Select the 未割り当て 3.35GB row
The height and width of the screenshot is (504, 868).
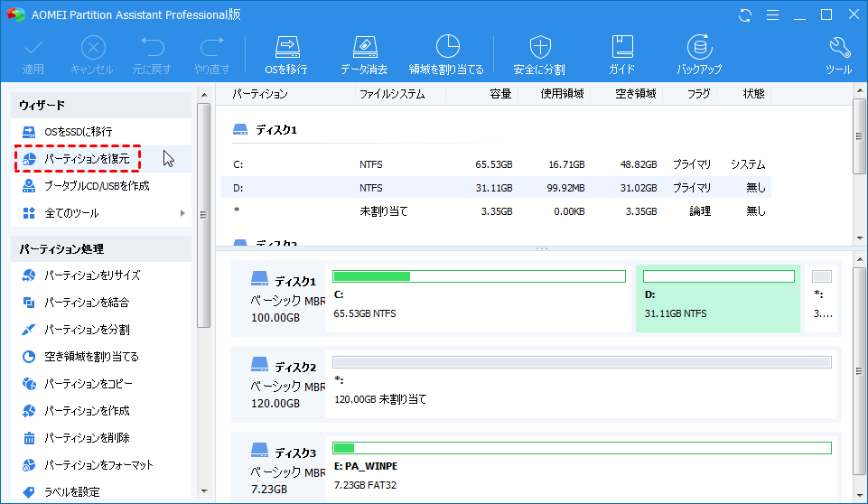(496, 211)
